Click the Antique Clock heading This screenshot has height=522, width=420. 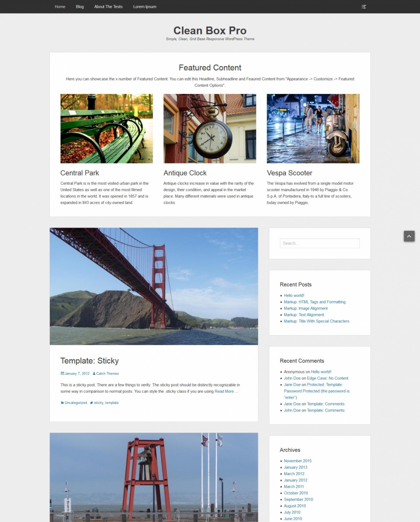coord(185,173)
